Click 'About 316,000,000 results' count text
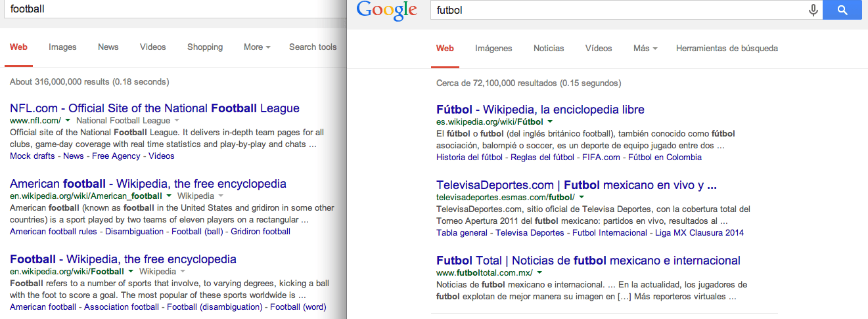The width and height of the screenshot is (868, 319). [x=89, y=82]
